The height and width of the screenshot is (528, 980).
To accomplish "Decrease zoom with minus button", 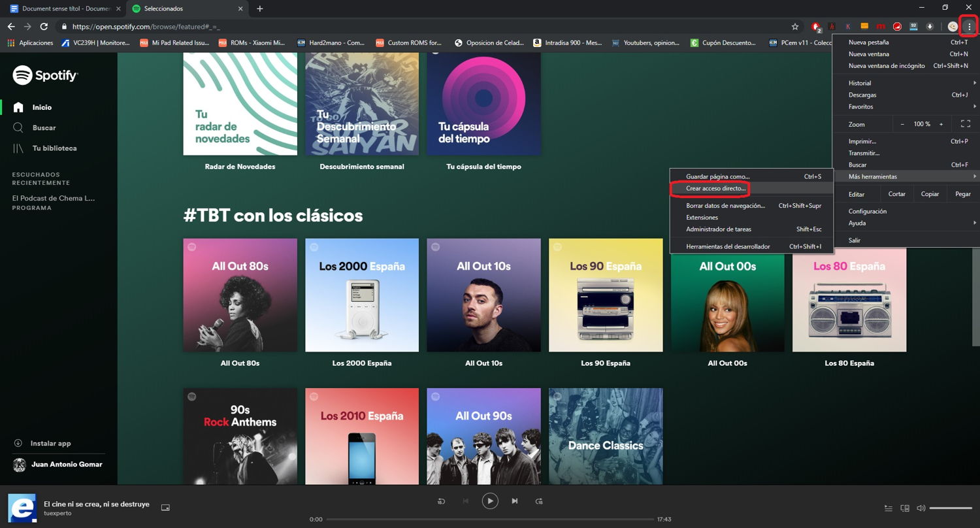I will (903, 124).
